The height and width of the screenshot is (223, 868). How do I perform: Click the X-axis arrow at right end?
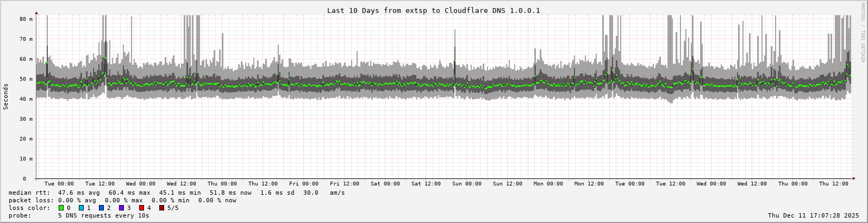(x=853, y=178)
